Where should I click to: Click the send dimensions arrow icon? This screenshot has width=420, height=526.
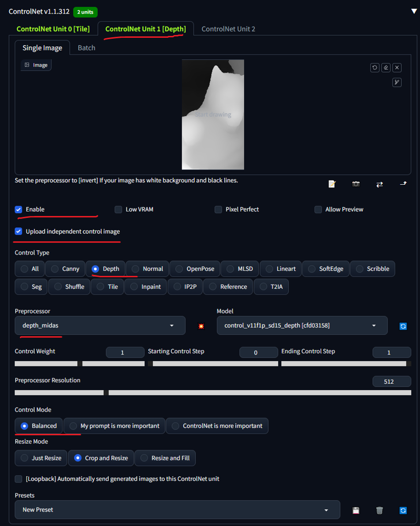tap(403, 184)
